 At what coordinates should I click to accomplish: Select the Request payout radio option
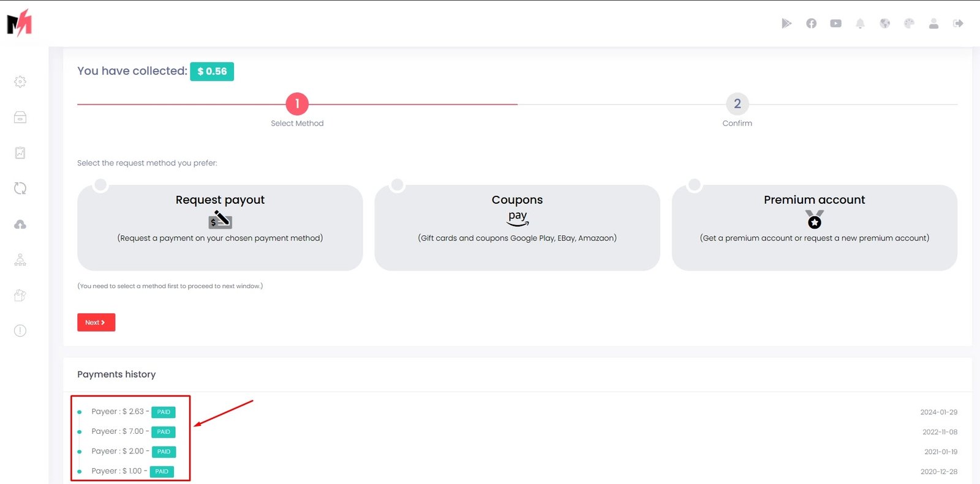(100, 185)
